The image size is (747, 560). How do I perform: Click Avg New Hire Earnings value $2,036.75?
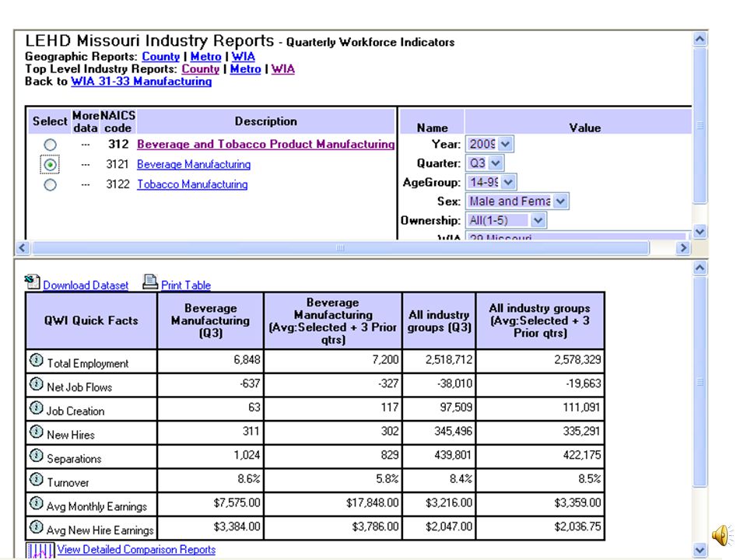pyautogui.click(x=578, y=527)
